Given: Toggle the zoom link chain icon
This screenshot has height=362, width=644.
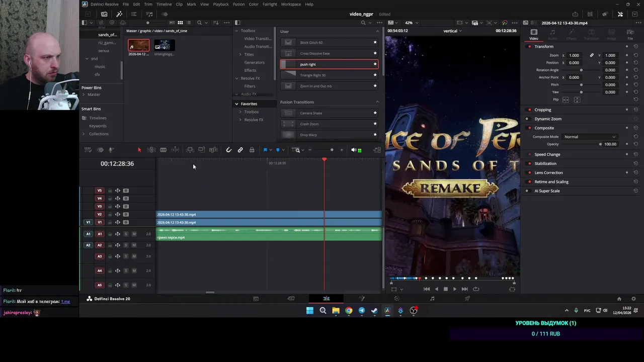Looking at the screenshot, I should [x=592, y=55].
